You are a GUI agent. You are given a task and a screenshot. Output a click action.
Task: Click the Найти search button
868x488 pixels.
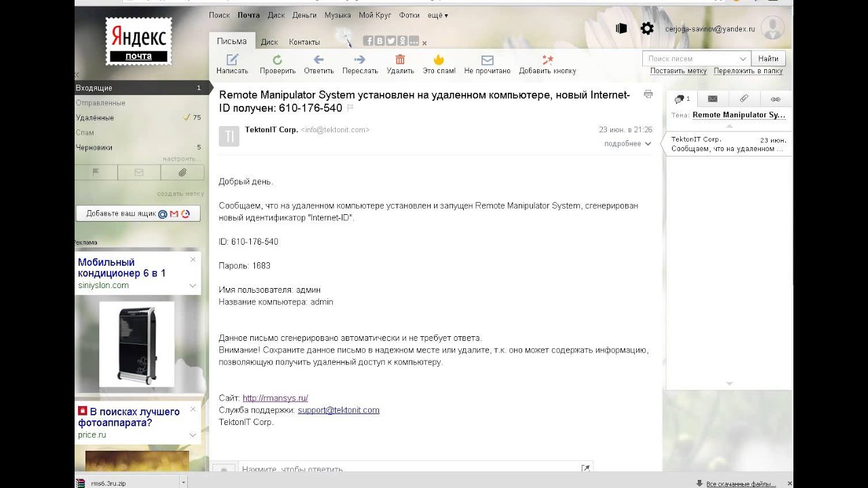[768, 59]
